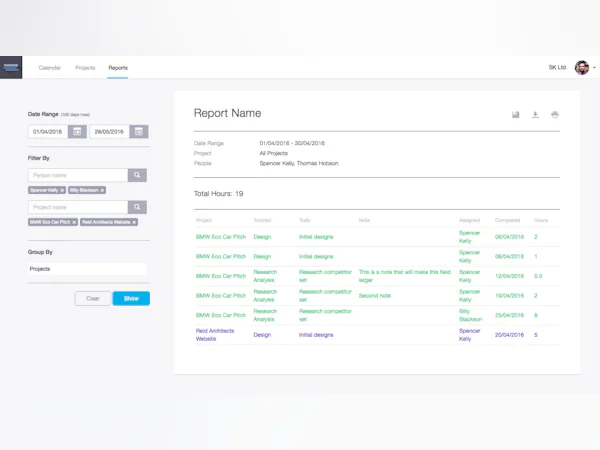Click completed date 12/04/2016
Screen dimensions: 600x450
point(509,276)
